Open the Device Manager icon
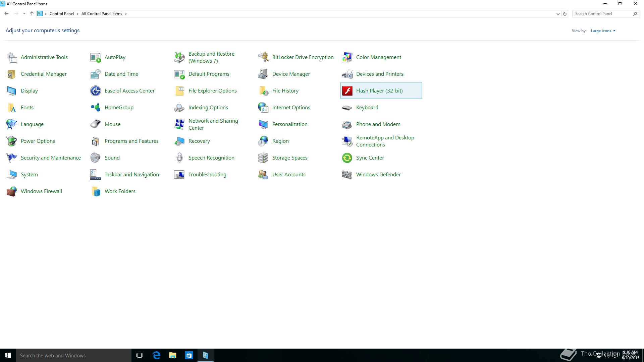Screen dimensions: 644x362 click(263, 74)
